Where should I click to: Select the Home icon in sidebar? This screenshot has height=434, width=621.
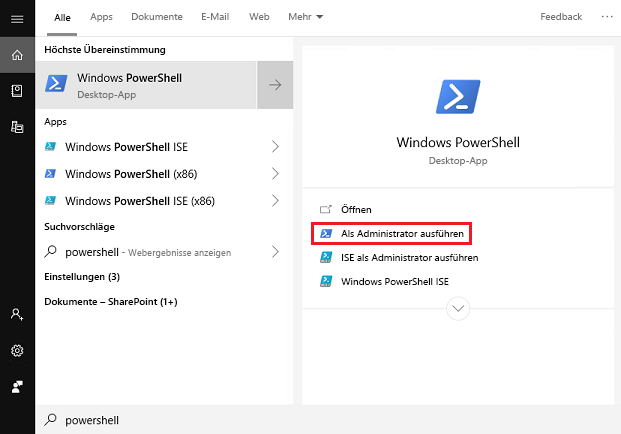point(17,55)
